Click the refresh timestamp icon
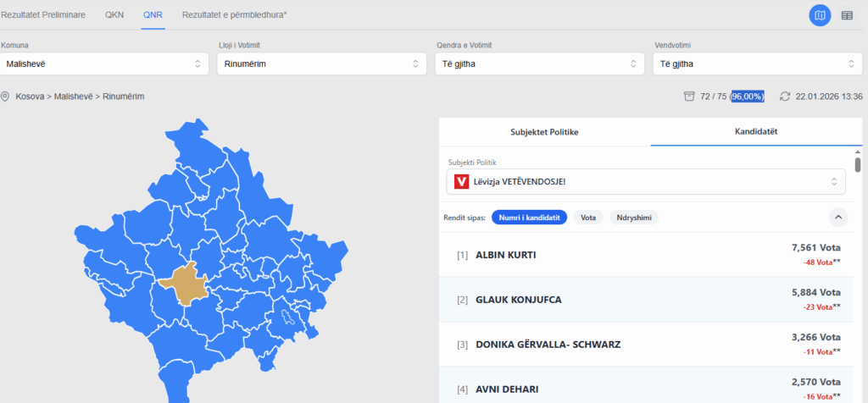This screenshot has height=403, width=868. click(x=785, y=97)
